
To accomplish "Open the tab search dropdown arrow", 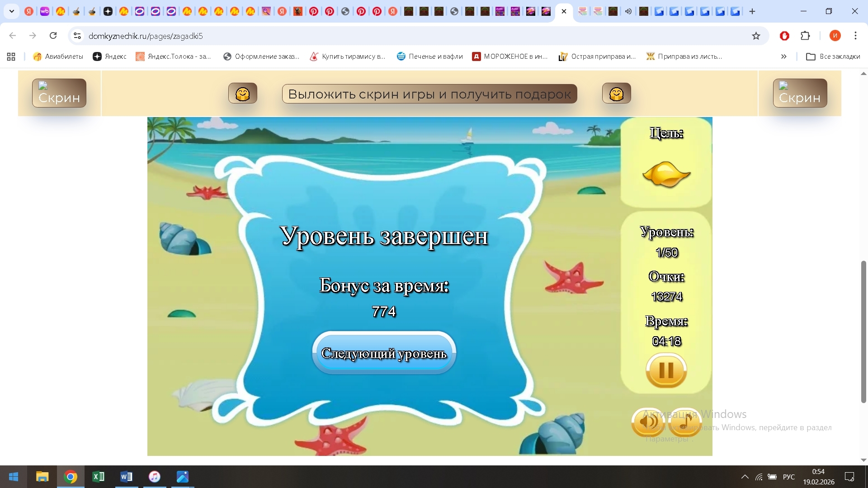I will point(11,11).
